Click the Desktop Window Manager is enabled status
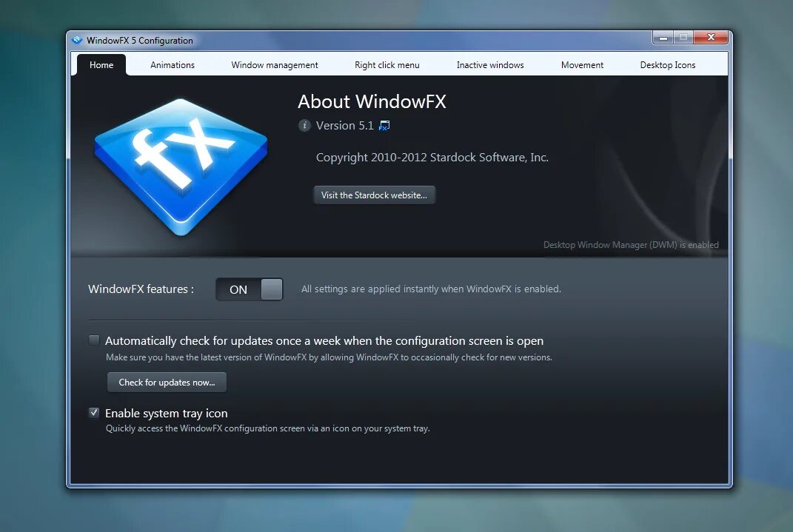Viewport: 793px width, 532px height. [x=631, y=244]
